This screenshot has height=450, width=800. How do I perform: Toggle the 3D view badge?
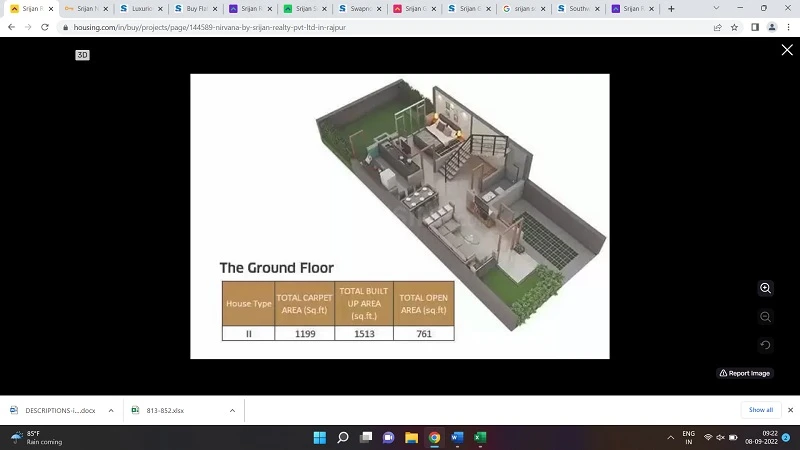(x=83, y=55)
